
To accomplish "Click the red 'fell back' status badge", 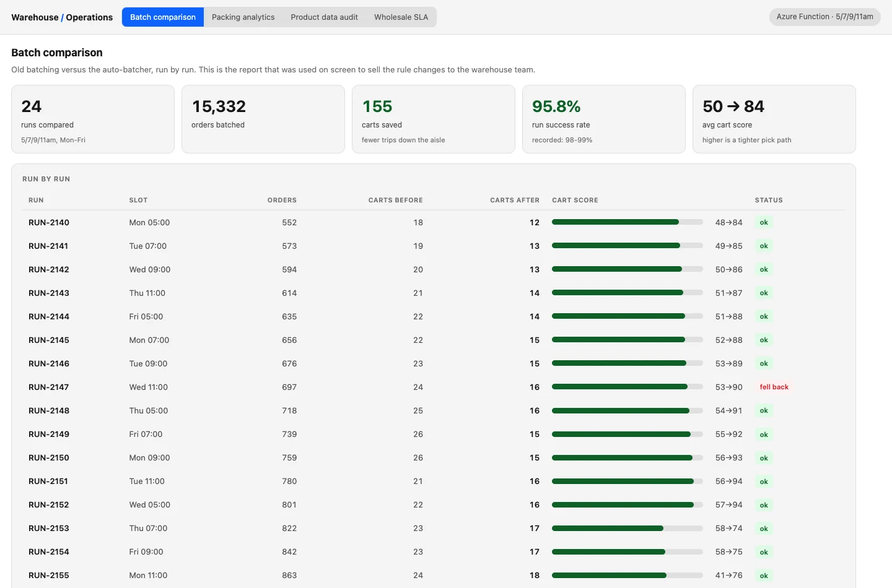I will (774, 387).
